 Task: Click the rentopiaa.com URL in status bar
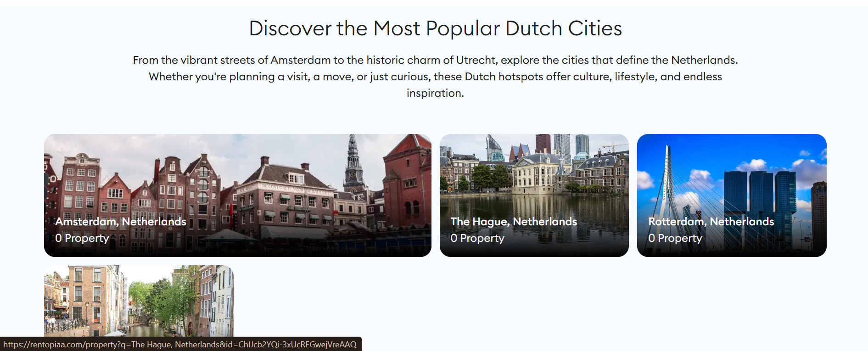click(x=180, y=345)
